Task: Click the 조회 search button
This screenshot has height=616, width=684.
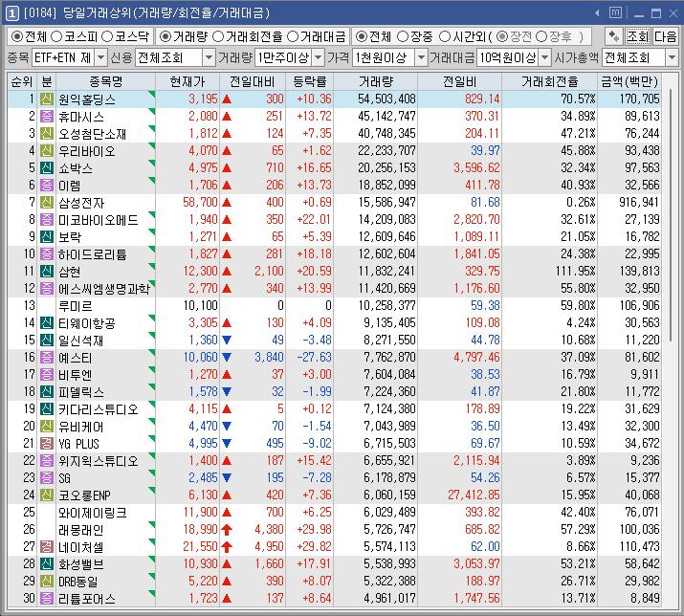Action: [x=638, y=36]
